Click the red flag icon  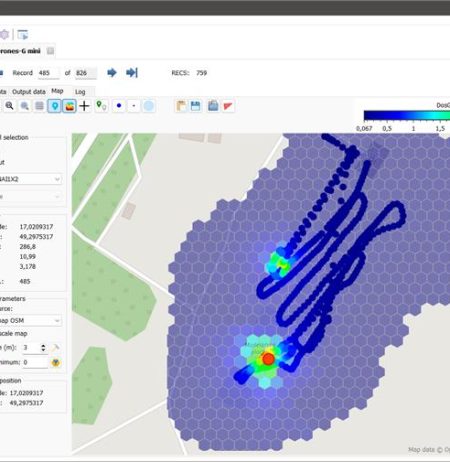(228, 106)
